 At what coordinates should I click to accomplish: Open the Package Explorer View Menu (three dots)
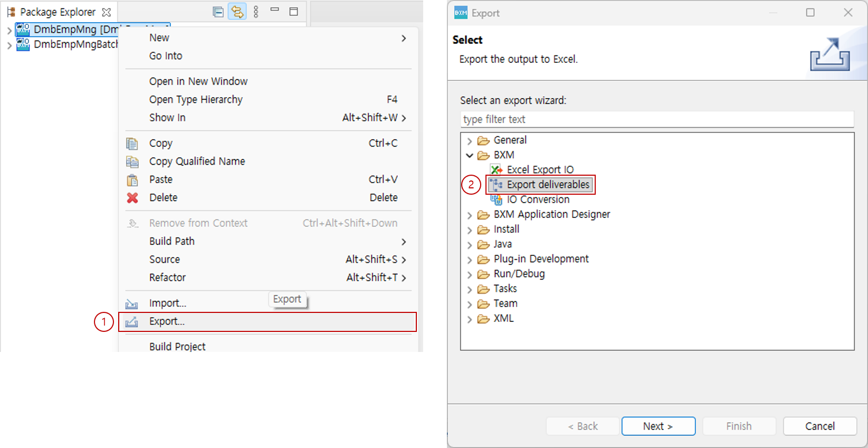(x=256, y=12)
